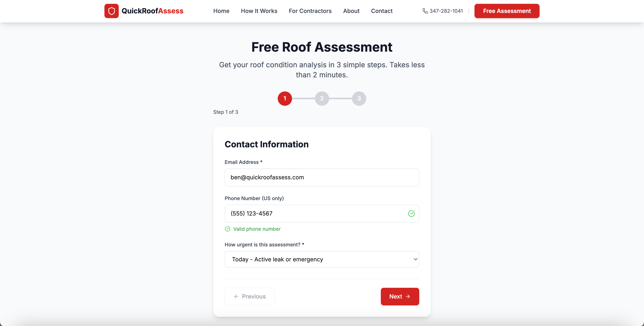Screen dimensions: 644x326
Task: Navigate to the Home menu item
Action: (x=221, y=11)
